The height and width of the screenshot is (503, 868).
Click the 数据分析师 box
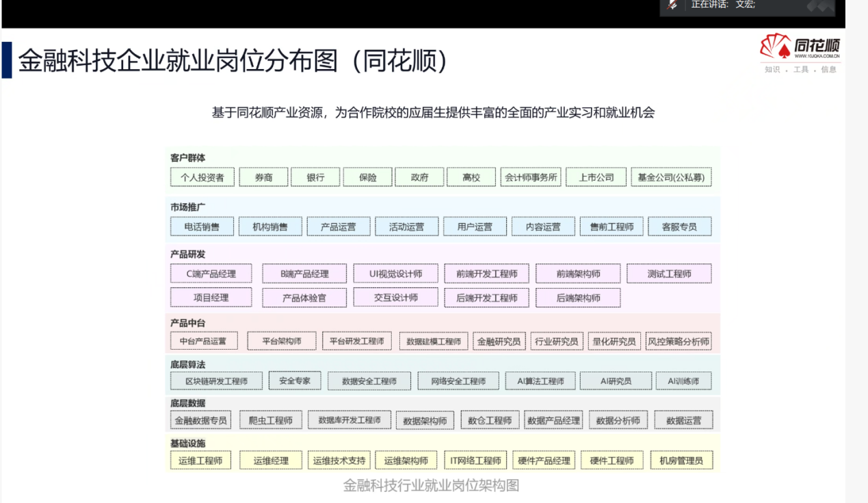tap(618, 420)
